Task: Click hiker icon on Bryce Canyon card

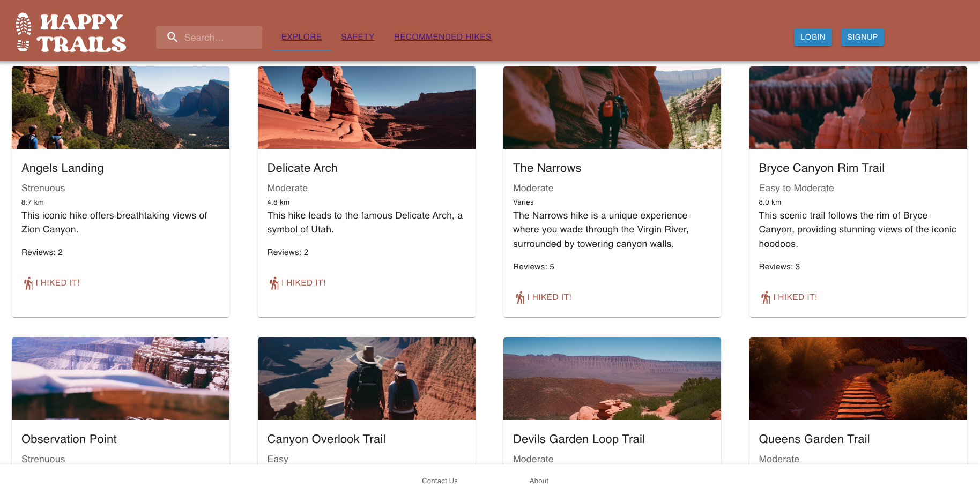Action: [766, 298]
